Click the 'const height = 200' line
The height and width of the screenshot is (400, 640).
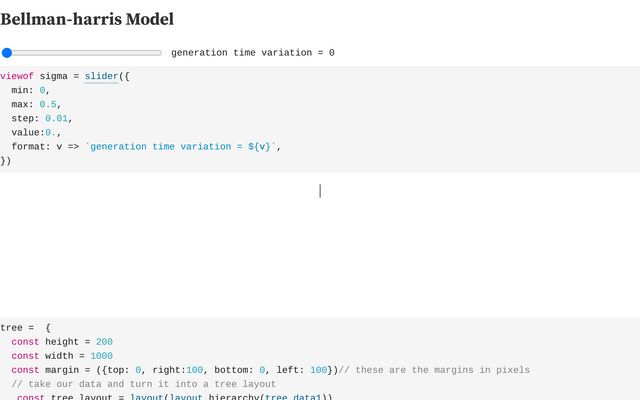point(62,342)
